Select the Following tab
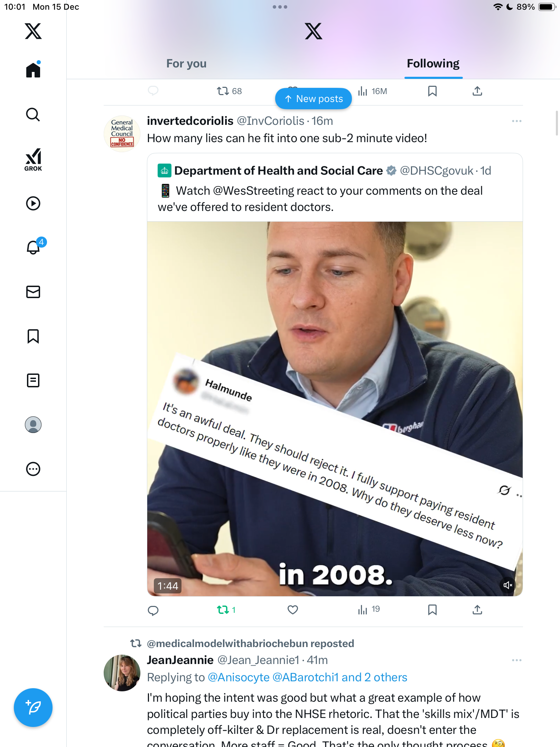Image resolution: width=560 pixels, height=747 pixels. [433, 64]
